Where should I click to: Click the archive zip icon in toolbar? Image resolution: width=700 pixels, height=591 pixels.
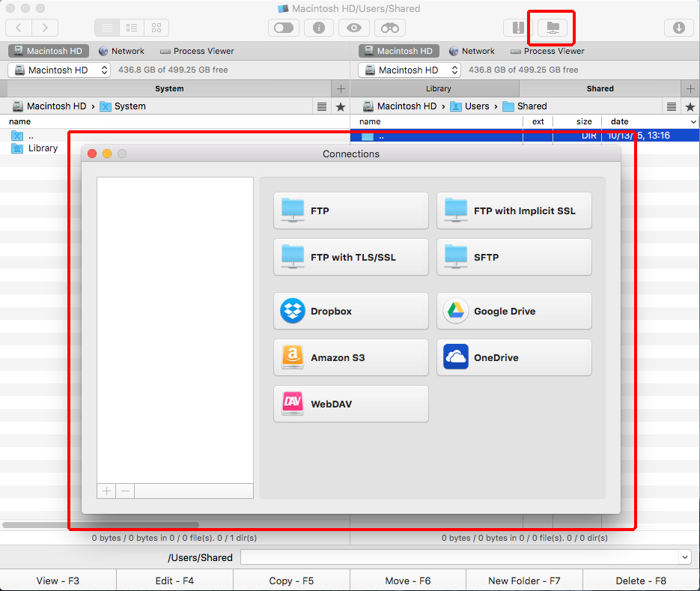point(518,28)
